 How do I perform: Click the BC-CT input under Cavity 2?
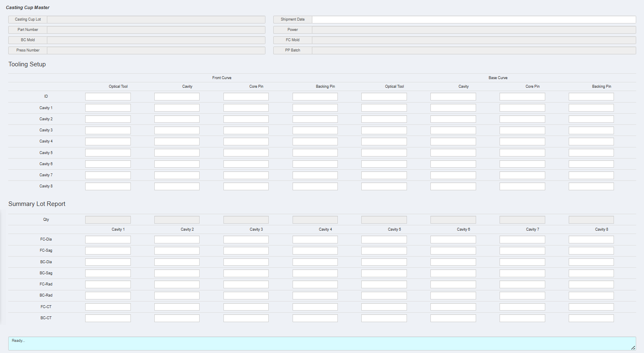(x=177, y=318)
